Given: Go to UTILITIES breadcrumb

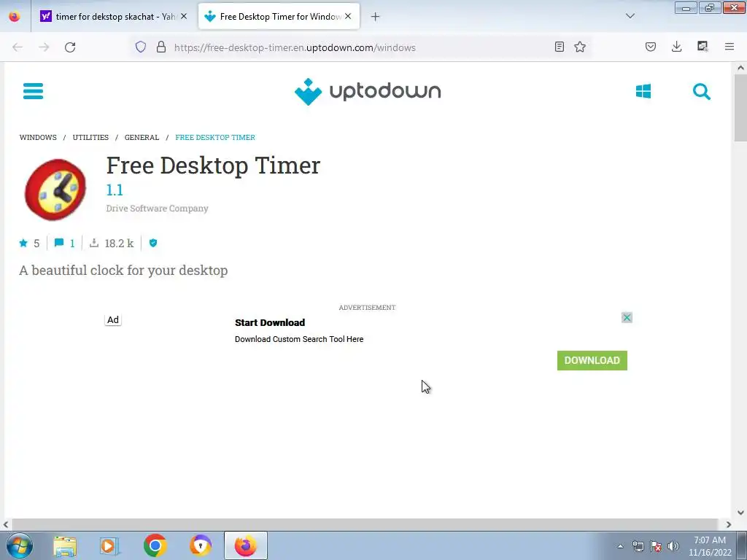Looking at the screenshot, I should (90, 137).
